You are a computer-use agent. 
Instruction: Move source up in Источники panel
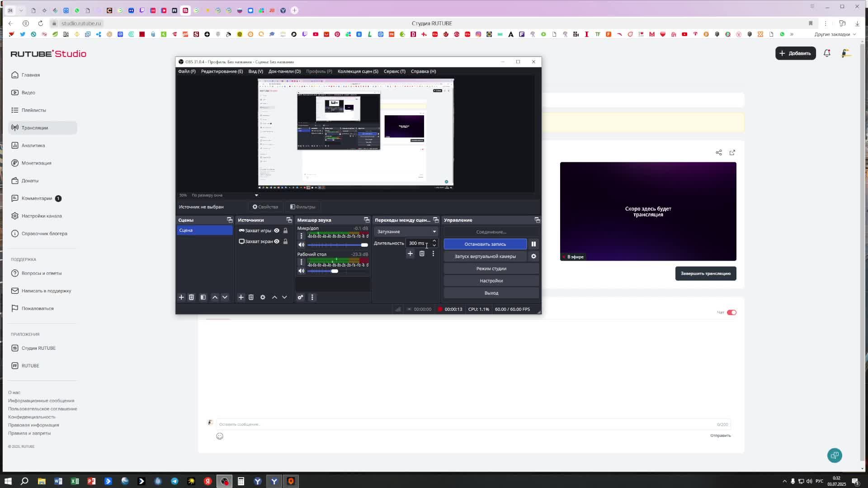(274, 297)
